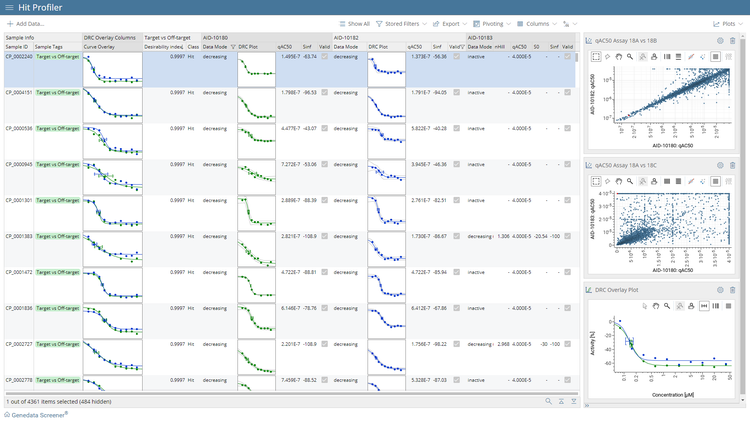
Task: Click the Add Data button
Action: (x=25, y=23)
